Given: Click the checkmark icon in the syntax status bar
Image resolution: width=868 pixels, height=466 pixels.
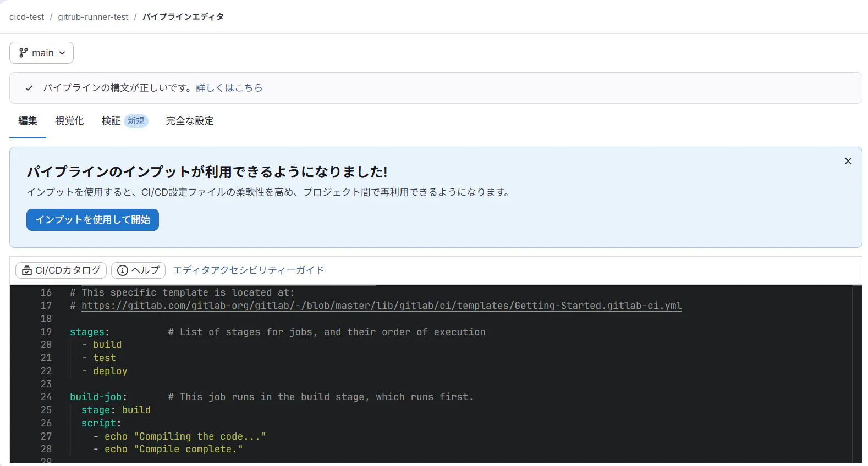Looking at the screenshot, I should (29, 88).
